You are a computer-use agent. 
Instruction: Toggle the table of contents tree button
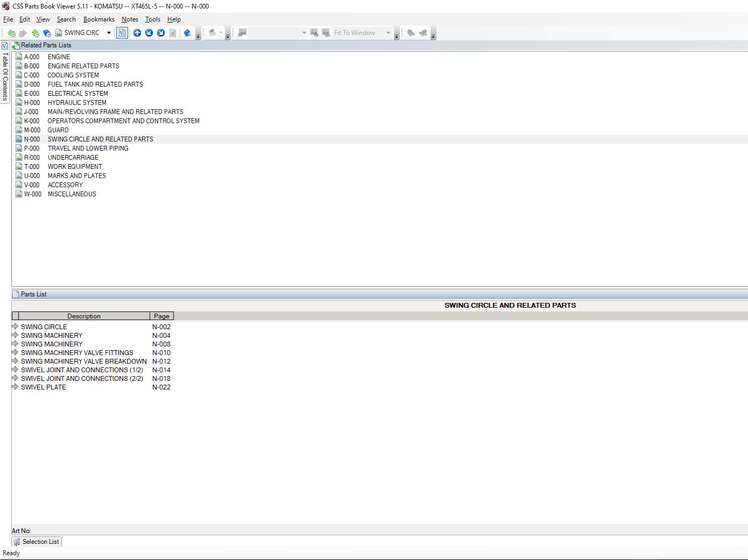[122, 33]
